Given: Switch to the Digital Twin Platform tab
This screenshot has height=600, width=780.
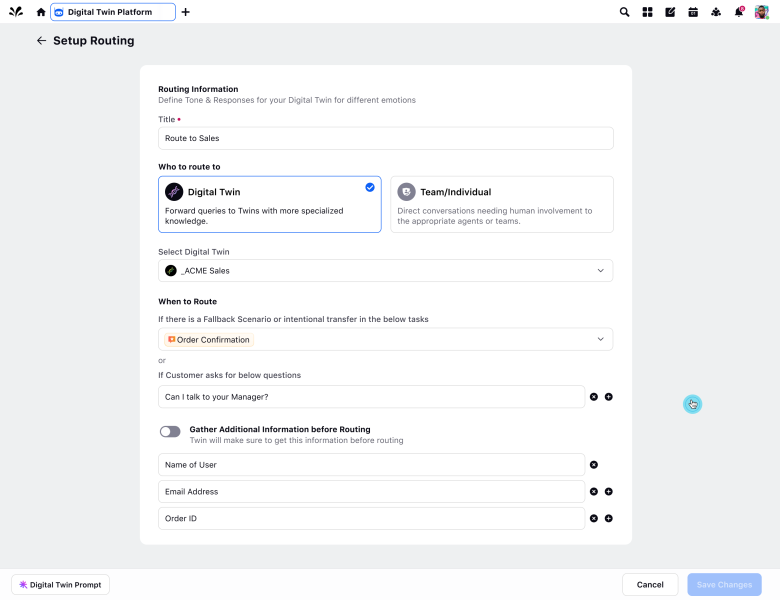Looking at the screenshot, I should 112,12.
